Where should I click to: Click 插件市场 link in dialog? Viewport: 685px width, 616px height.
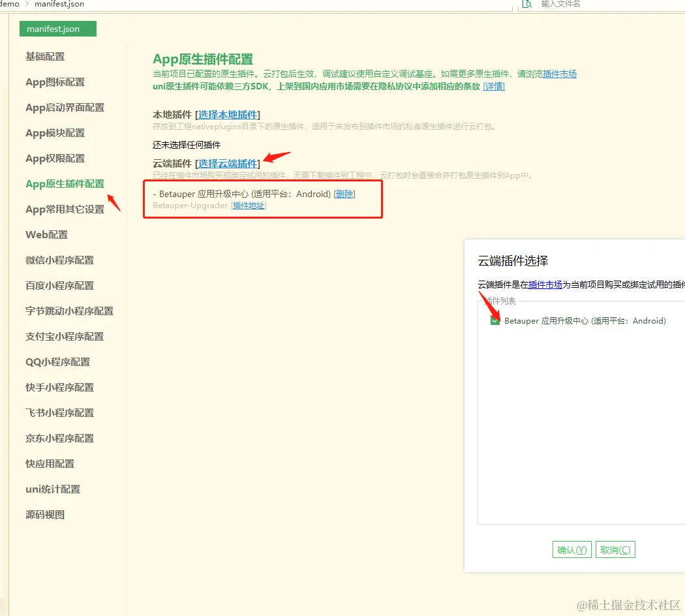tap(545, 285)
